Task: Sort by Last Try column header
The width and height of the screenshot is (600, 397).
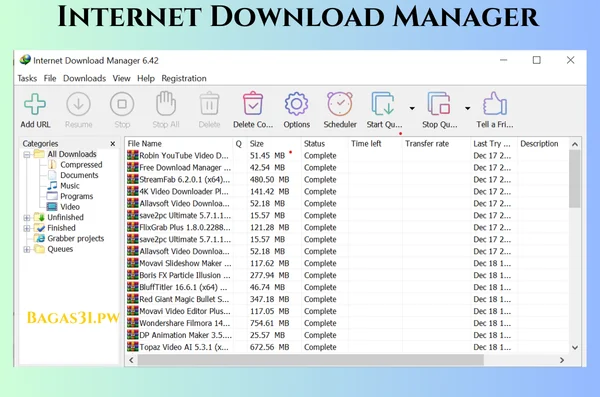Action: 494,144
